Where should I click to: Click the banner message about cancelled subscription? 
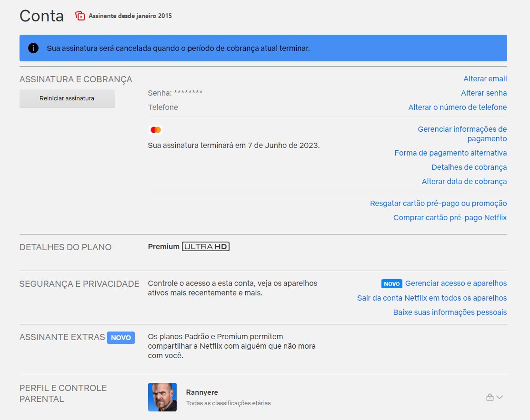178,49
